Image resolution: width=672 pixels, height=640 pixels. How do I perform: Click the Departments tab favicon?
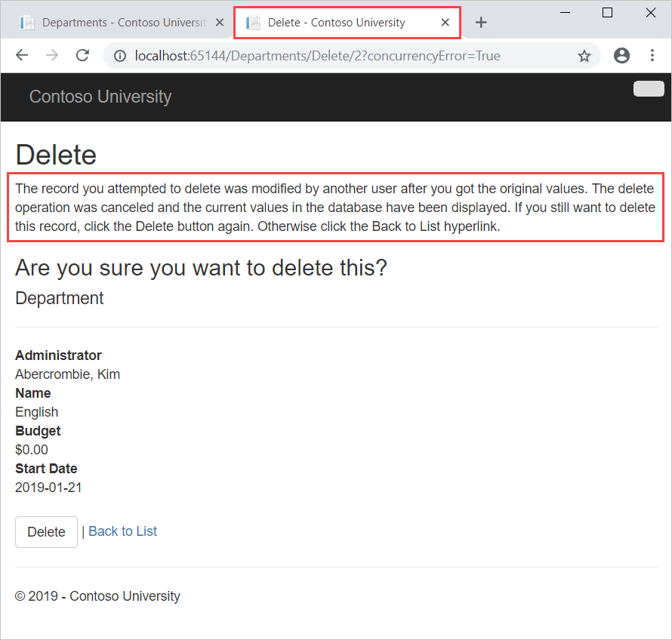pyautogui.click(x=27, y=22)
